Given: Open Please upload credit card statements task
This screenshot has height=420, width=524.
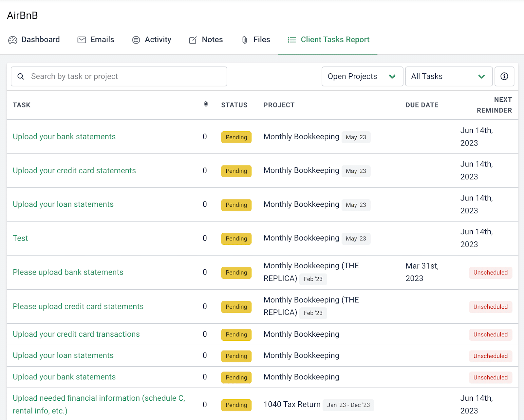Looking at the screenshot, I should pyautogui.click(x=78, y=306).
